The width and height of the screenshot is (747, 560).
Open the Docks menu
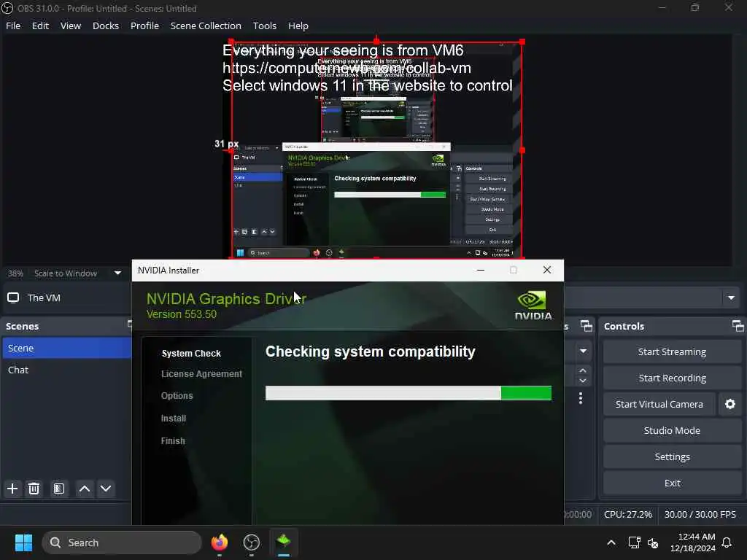(106, 26)
